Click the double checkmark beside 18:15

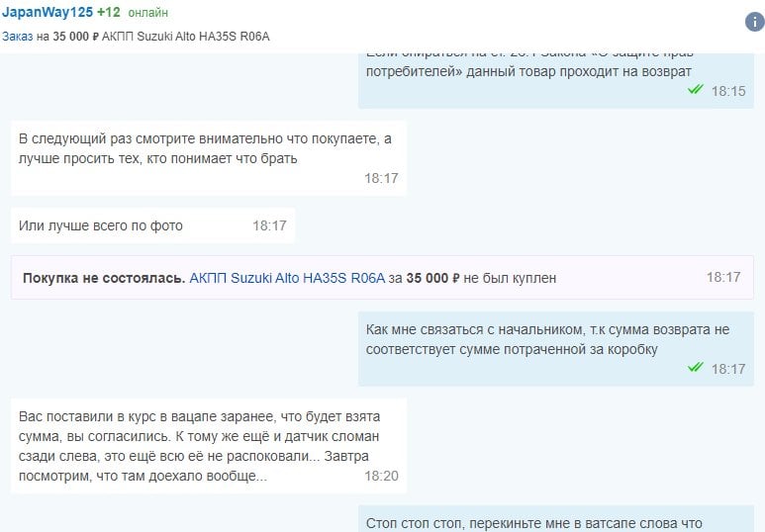(x=696, y=89)
